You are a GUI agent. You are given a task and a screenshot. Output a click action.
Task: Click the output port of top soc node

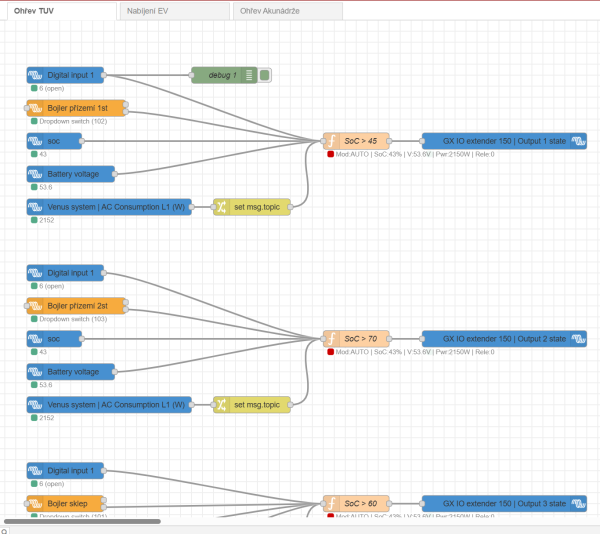tap(82, 141)
